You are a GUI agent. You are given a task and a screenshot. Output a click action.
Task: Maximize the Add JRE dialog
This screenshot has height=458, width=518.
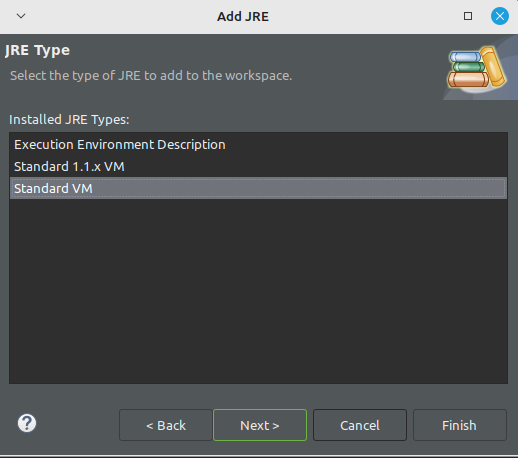468,16
